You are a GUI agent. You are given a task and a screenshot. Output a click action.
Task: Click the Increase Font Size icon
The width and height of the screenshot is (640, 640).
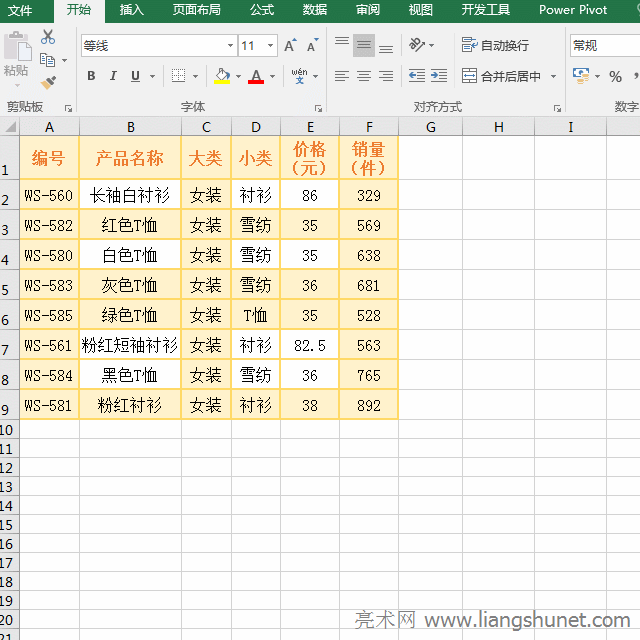(290, 46)
